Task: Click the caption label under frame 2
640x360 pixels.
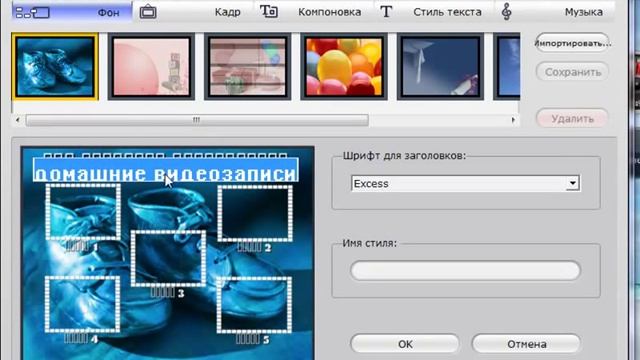Action: [254, 247]
